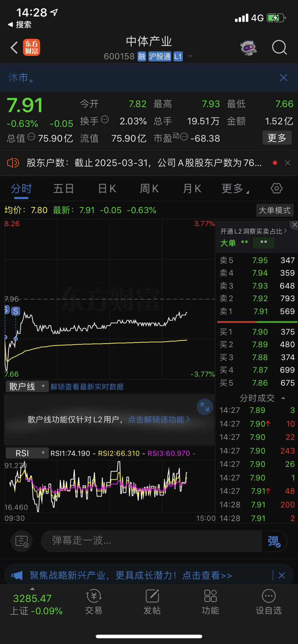Close the shareholder news ticker
Viewport: 298px width, 644px height.
click(x=288, y=163)
